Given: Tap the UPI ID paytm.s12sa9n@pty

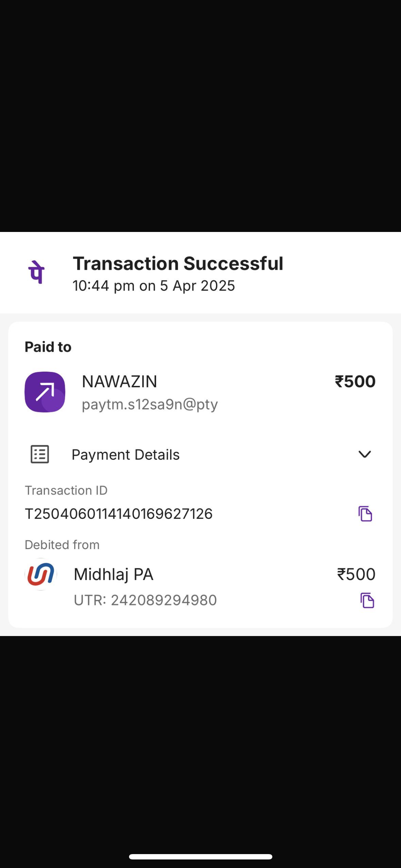Looking at the screenshot, I should pos(150,404).
